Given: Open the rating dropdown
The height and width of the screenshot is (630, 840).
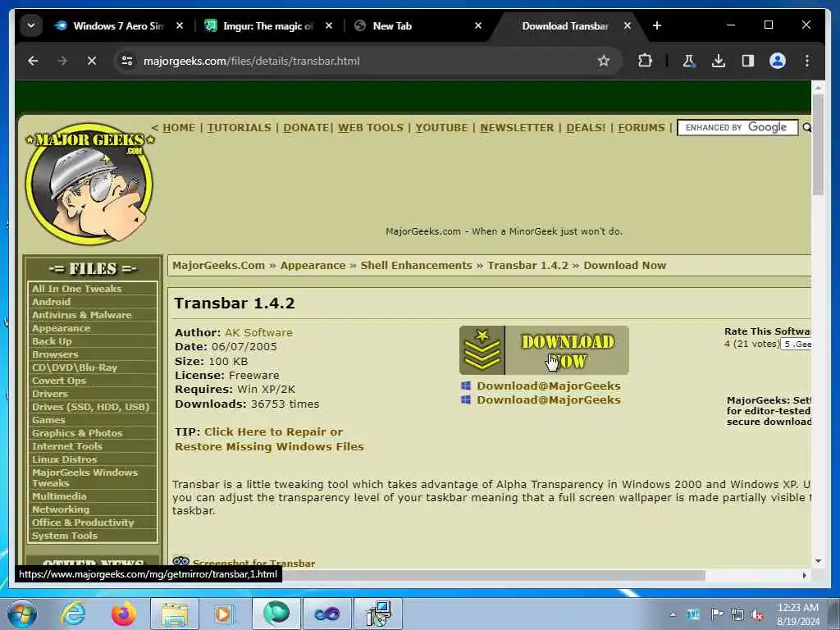Looking at the screenshot, I should [x=796, y=344].
